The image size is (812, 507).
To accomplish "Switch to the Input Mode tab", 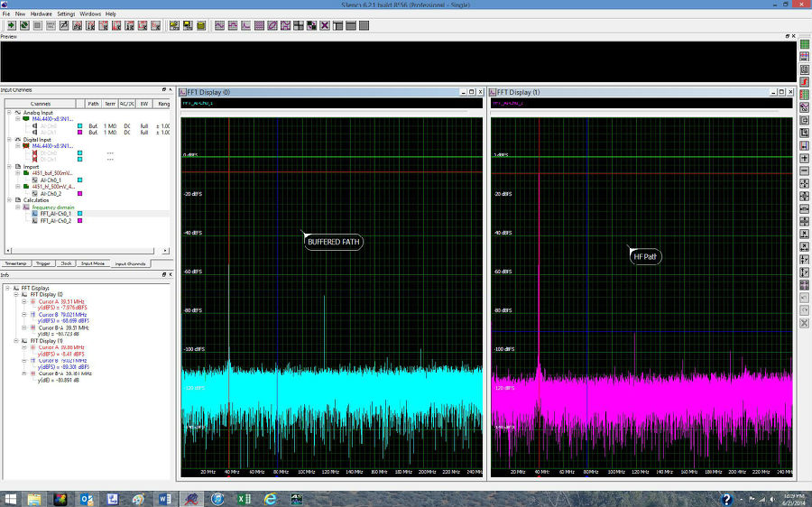I will coord(93,263).
